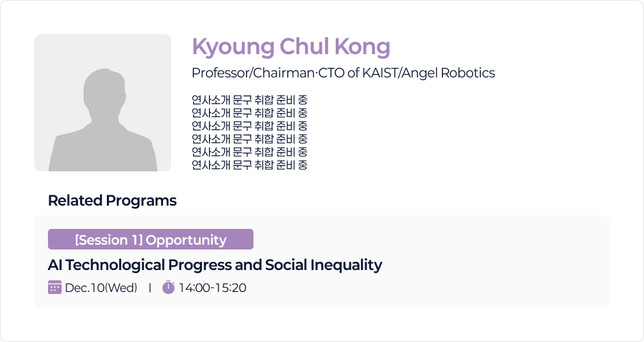Click the last Korean speaker intro line

pyautogui.click(x=249, y=164)
